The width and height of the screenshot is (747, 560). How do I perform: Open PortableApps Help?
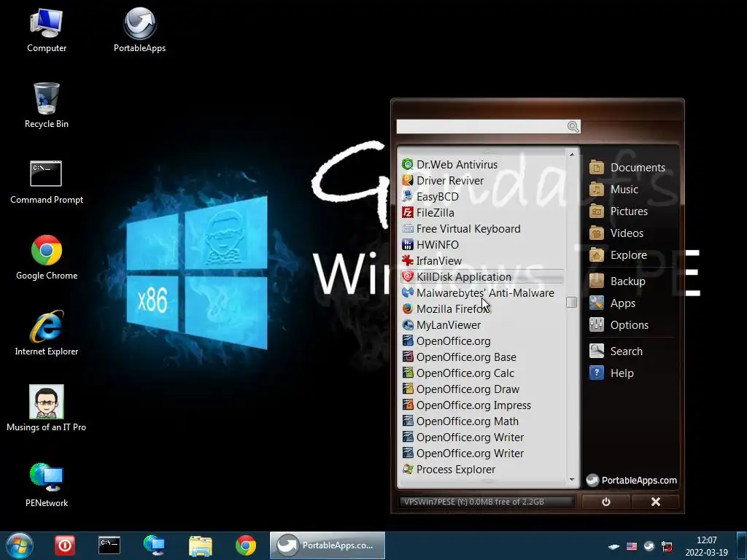click(611, 373)
